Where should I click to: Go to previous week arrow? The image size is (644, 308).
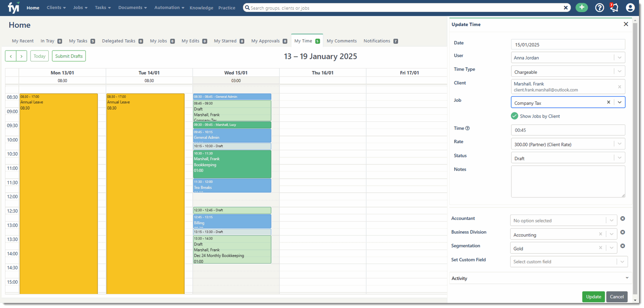coord(11,56)
